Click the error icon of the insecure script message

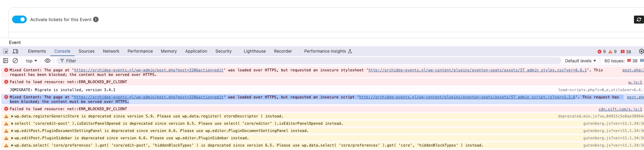click(6, 97)
